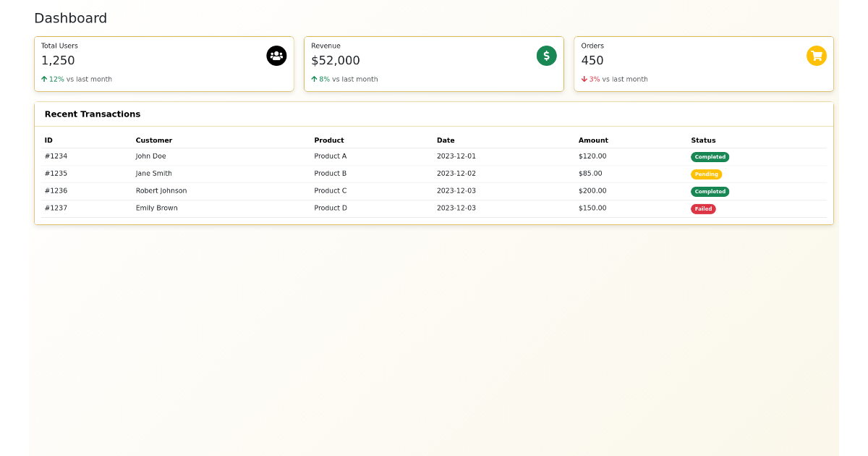Click the Recent Transactions panel title

coord(92,114)
